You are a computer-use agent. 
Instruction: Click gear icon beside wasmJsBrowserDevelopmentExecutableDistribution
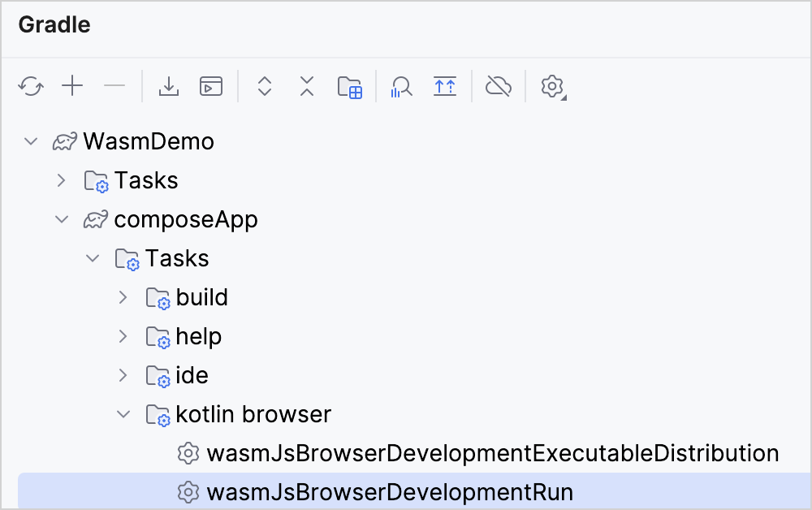click(x=188, y=453)
